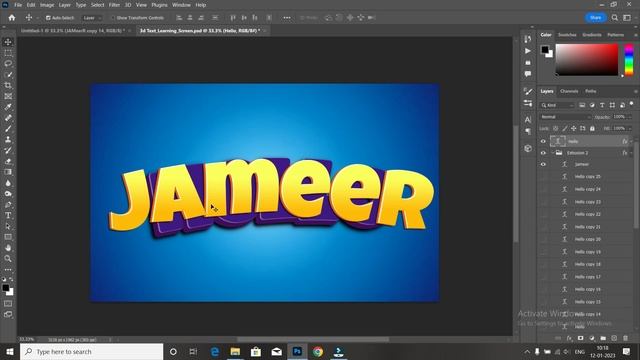Open the Auto-Select Layer dropdown
The height and width of the screenshot is (360, 640).
tap(92, 18)
